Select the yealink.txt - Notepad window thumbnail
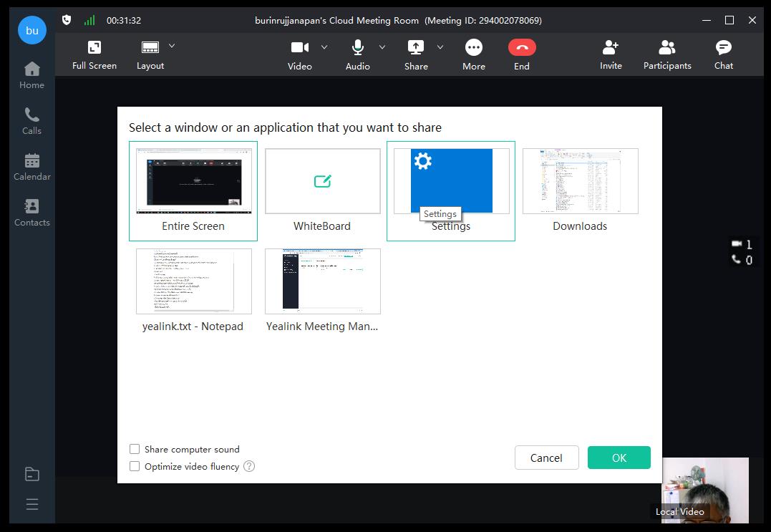Image resolution: width=771 pixels, height=532 pixels. click(x=193, y=281)
